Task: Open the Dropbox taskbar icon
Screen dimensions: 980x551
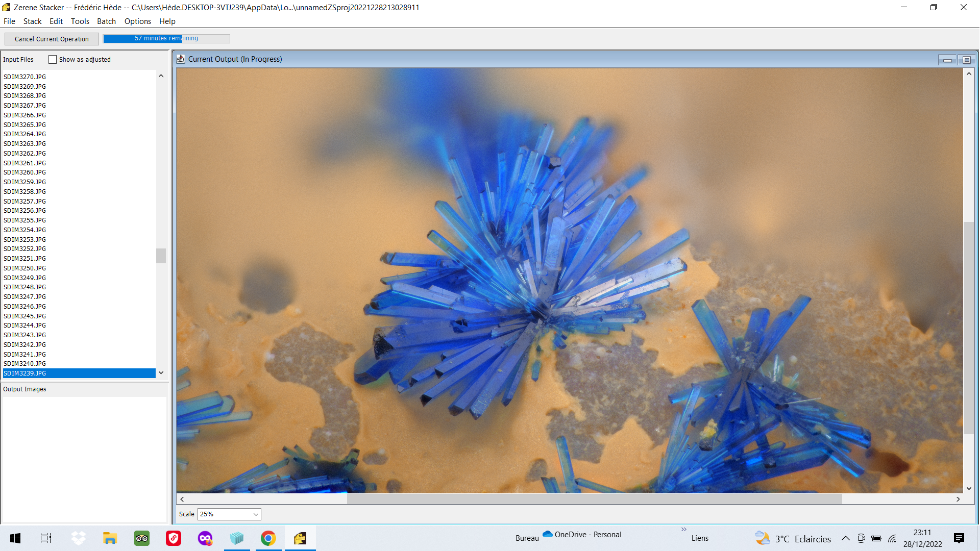Action: click(78, 538)
